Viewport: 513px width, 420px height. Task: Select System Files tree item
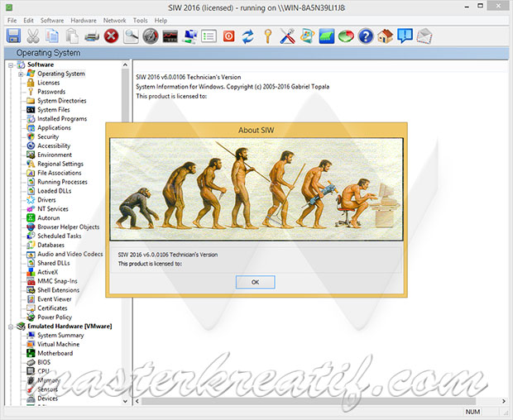pos(54,109)
